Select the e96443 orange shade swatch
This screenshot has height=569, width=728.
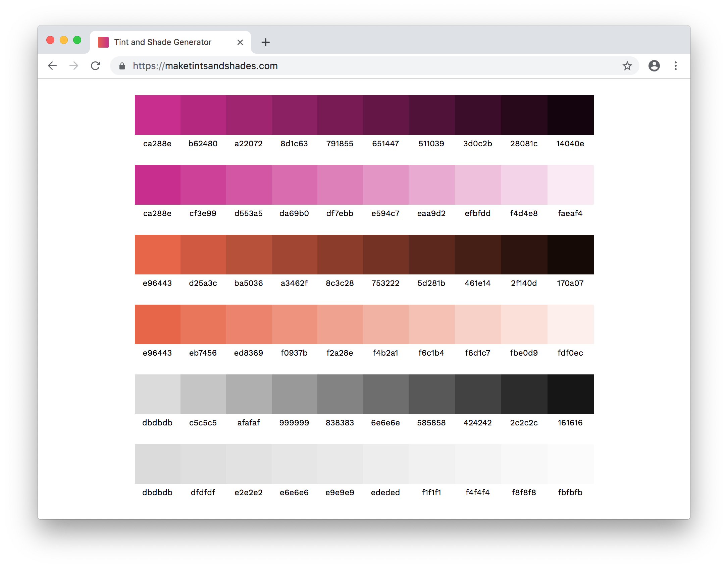pyautogui.click(x=157, y=255)
